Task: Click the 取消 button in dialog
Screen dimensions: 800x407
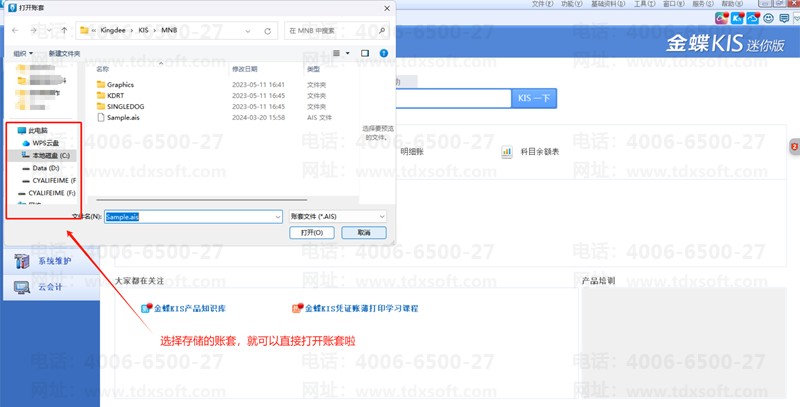Action: point(363,232)
